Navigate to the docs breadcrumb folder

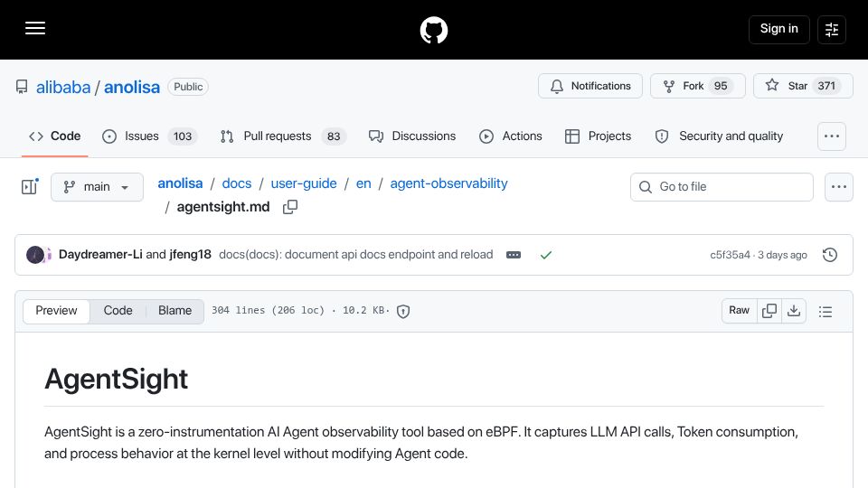(x=237, y=183)
